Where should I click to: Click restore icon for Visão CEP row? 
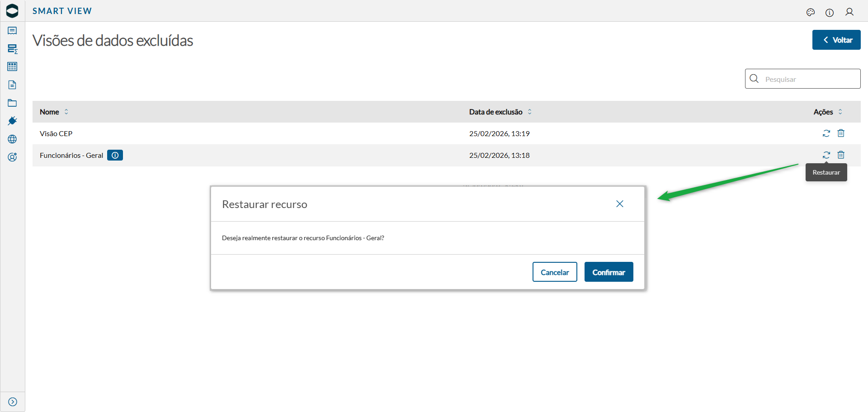point(826,133)
